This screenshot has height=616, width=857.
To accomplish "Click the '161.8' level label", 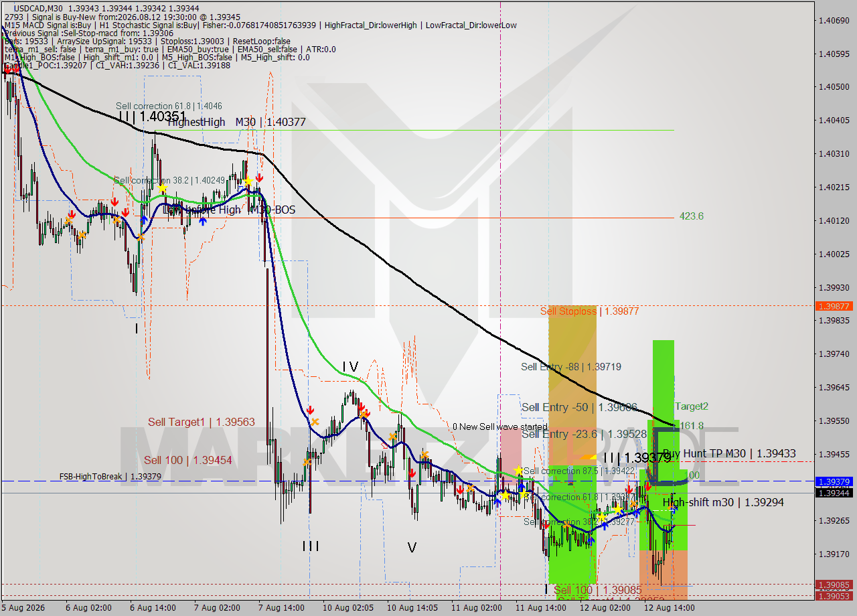I will [x=692, y=425].
